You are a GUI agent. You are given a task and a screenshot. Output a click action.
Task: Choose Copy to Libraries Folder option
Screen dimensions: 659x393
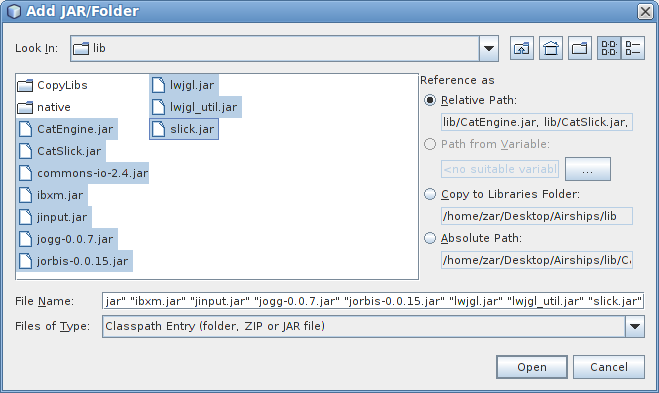[x=430, y=194]
